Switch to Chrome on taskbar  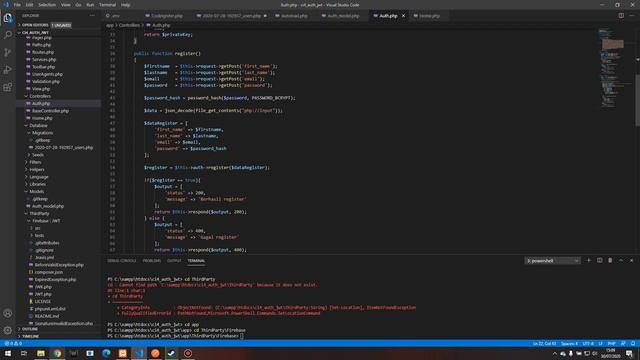[x=57, y=353]
